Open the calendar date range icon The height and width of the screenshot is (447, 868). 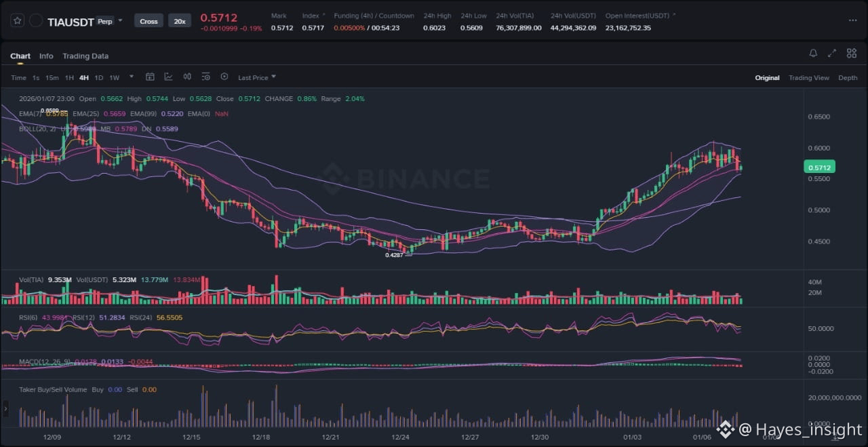coord(150,77)
